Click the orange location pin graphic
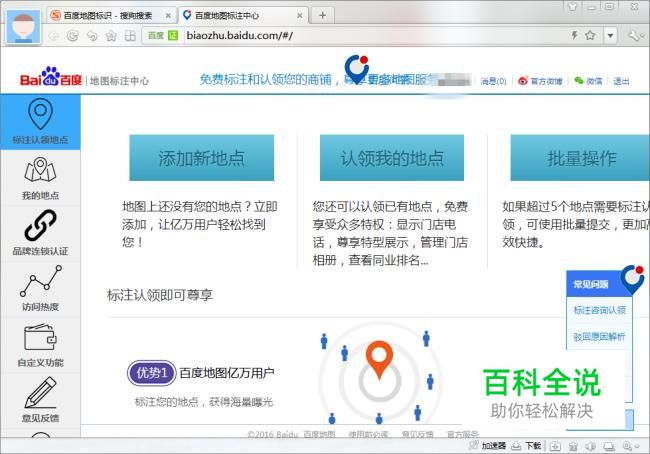The width and height of the screenshot is (650, 454). 379,360
